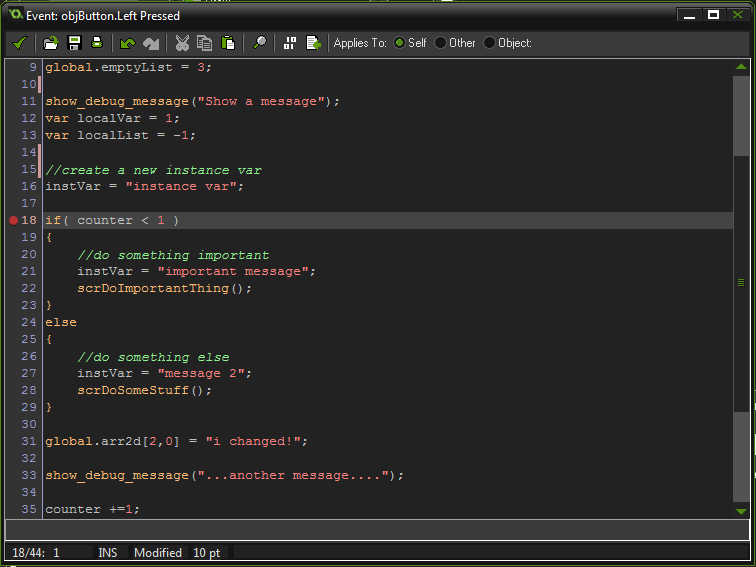Click the 'global.emptyList = 3;' line
Image resolution: width=756 pixels, height=567 pixels.
pos(128,68)
